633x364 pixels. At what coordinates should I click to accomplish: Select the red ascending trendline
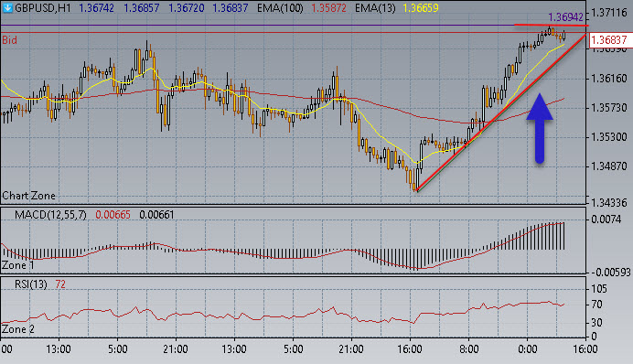pos(500,112)
